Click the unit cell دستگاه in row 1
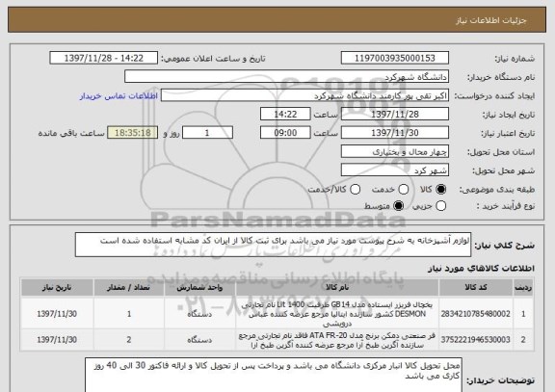The height and width of the screenshot is (392, 555). coord(199,314)
